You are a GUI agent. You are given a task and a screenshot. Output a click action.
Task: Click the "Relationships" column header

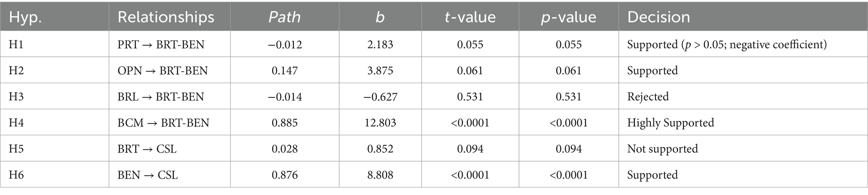[166, 17]
